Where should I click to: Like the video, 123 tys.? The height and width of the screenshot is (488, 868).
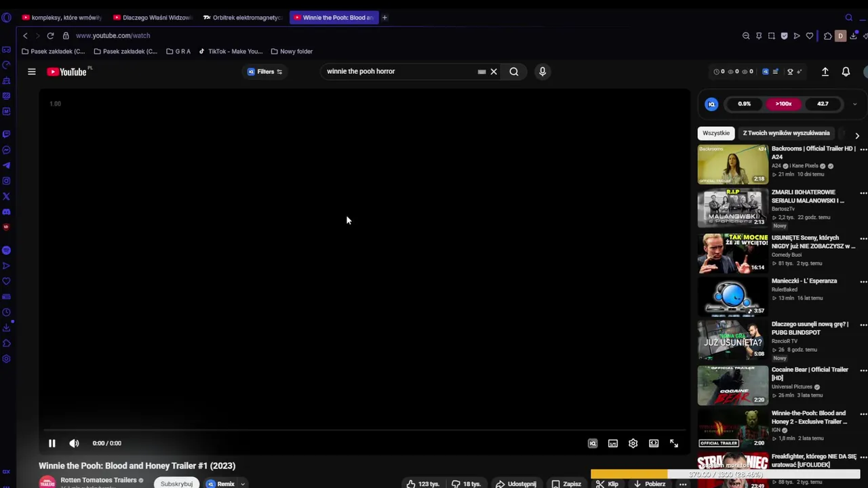(x=423, y=484)
